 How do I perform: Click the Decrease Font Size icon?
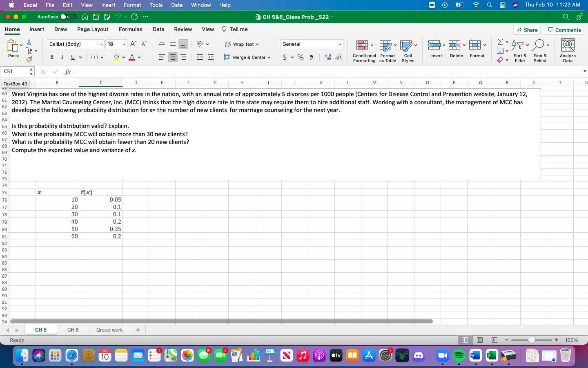point(144,44)
